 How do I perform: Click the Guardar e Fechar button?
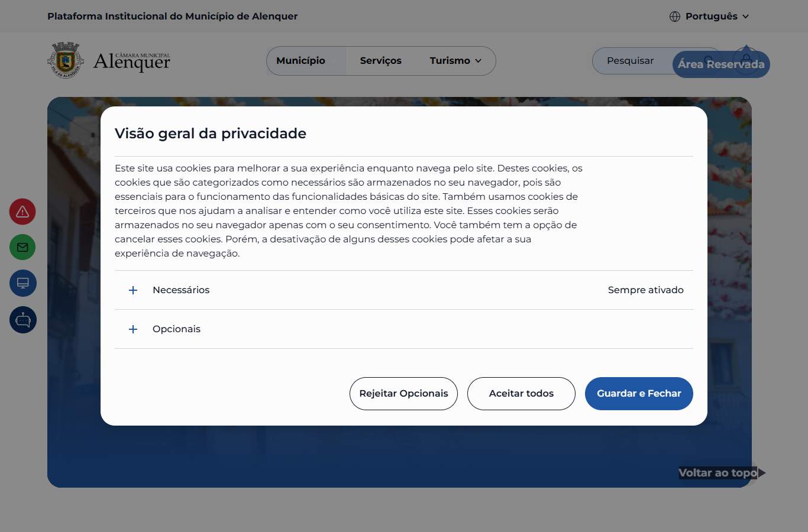coord(639,394)
